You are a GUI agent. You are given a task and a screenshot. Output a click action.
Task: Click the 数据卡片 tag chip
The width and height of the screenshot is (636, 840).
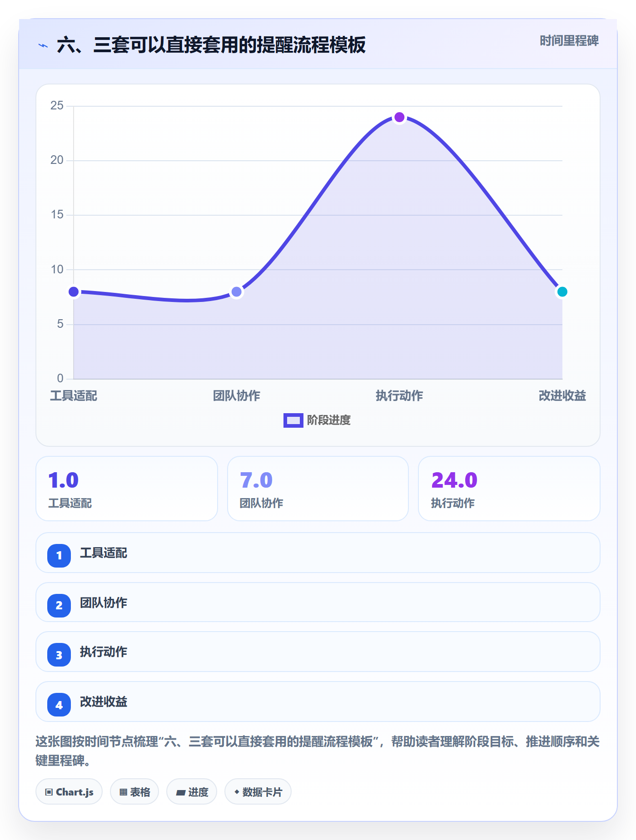[x=258, y=791]
